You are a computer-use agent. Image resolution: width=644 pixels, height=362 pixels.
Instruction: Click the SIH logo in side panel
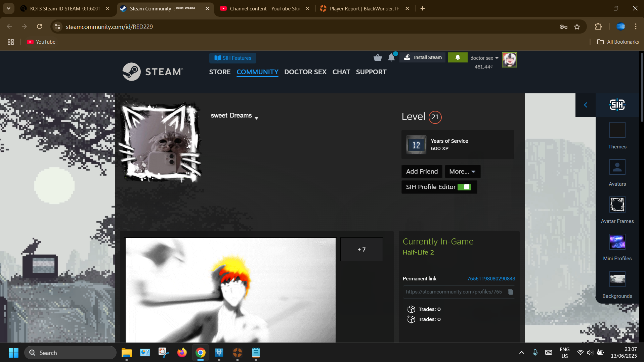point(617,105)
